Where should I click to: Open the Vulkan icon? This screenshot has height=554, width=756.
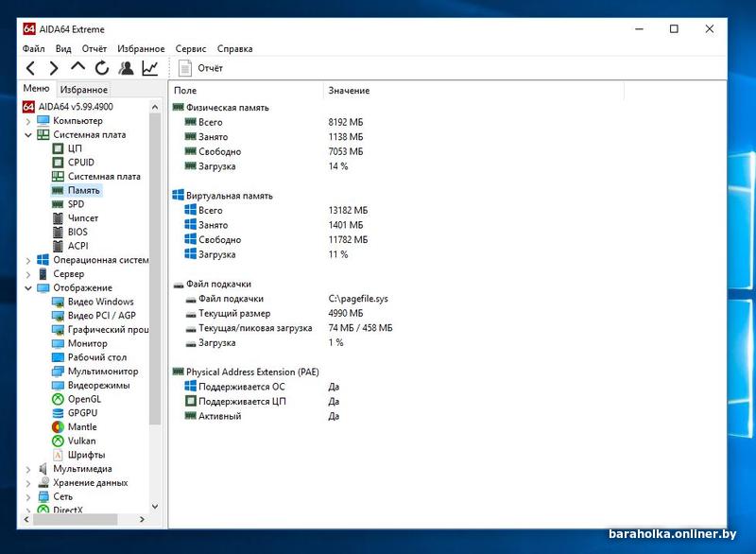pyautogui.click(x=58, y=441)
